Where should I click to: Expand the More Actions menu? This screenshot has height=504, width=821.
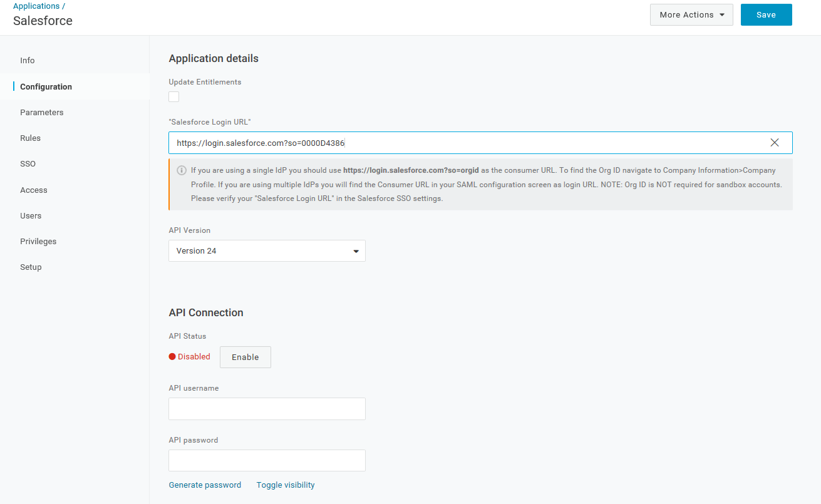point(691,15)
